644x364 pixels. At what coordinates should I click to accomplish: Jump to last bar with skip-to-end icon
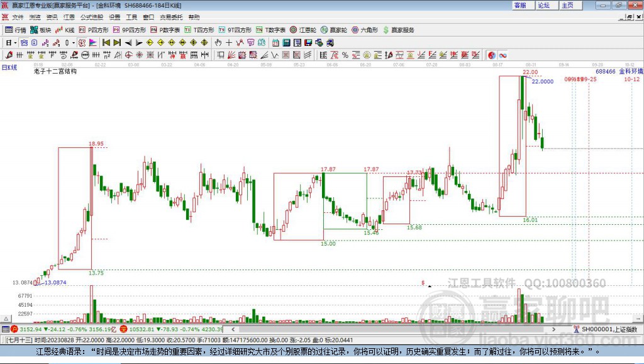(x=117, y=42)
